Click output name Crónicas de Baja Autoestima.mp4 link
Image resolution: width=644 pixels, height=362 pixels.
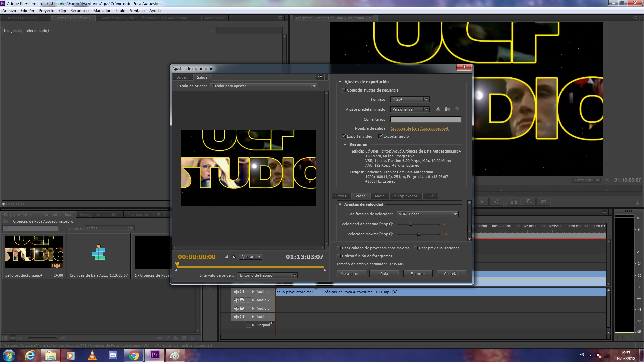[x=419, y=128]
